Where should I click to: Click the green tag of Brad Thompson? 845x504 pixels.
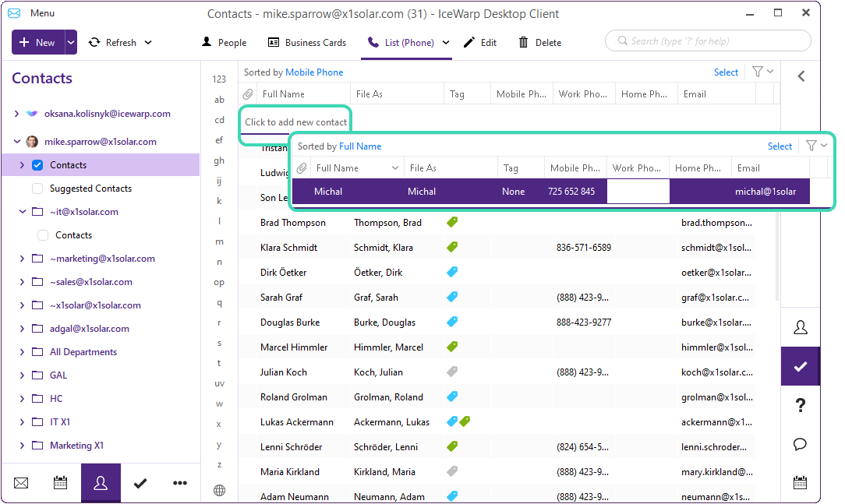click(x=452, y=222)
